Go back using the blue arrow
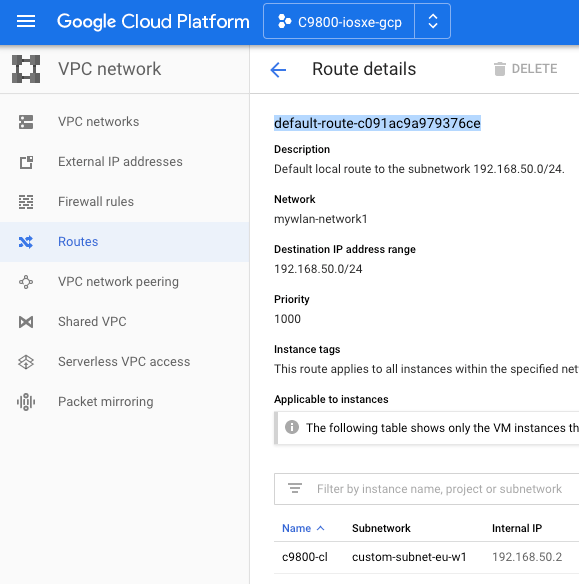This screenshot has width=579, height=584. coord(278,69)
